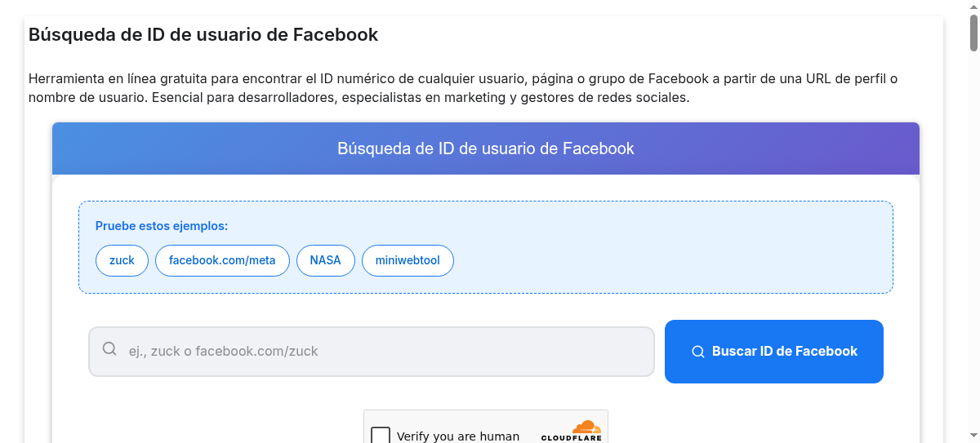
Task: Click the "Pruebe estos ejemplos:" label
Action: [x=162, y=226]
